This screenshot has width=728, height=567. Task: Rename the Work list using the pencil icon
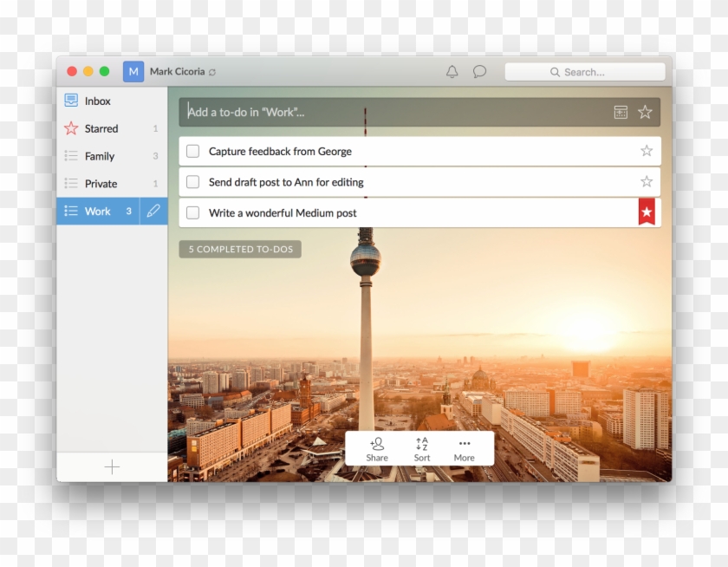(x=153, y=211)
